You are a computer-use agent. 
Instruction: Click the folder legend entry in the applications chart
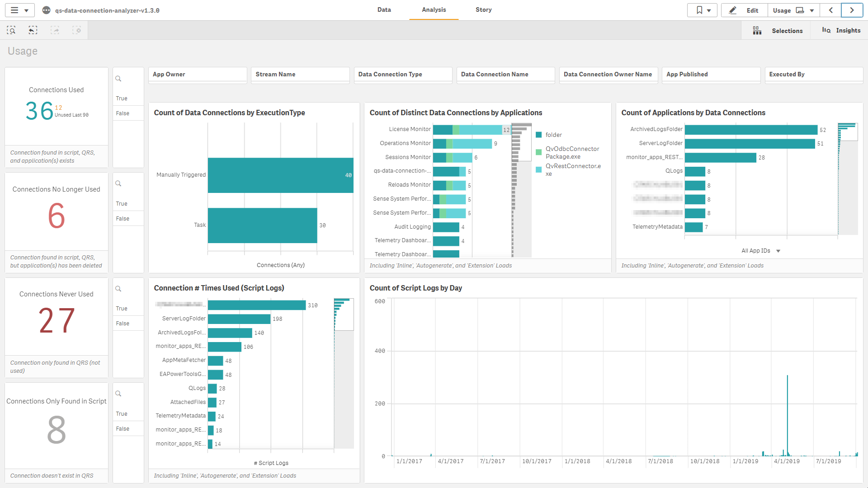[553, 135]
